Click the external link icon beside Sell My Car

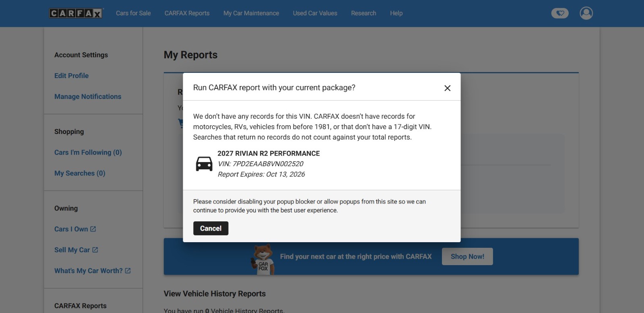pos(95,250)
